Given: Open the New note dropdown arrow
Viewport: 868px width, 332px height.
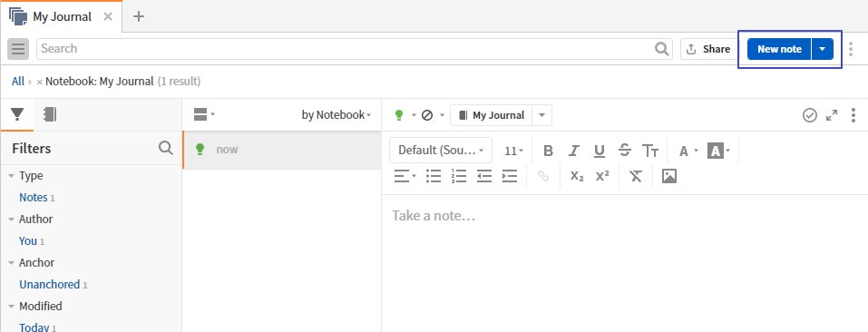Looking at the screenshot, I should click(823, 49).
